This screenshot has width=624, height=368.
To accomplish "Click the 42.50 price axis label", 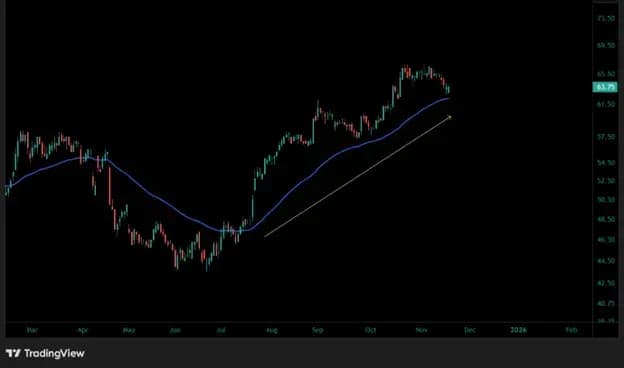I will coord(606,283).
